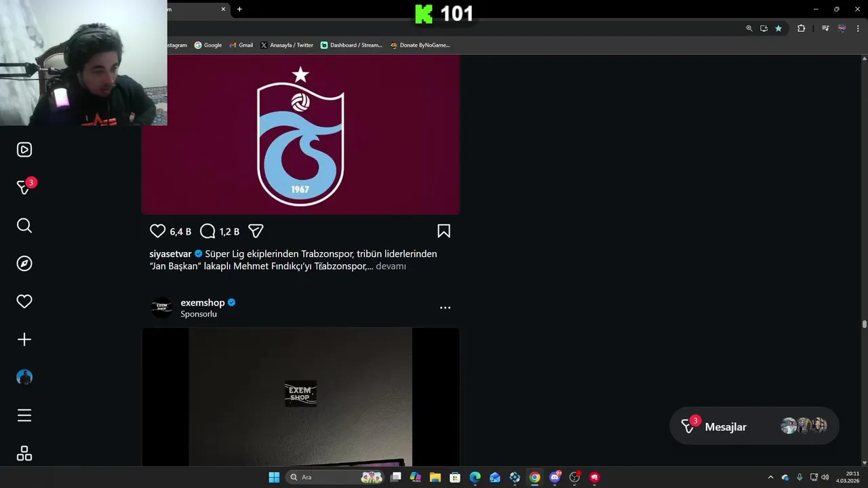Open the hamburger More menu
This screenshot has height=488, width=868.
click(24, 415)
